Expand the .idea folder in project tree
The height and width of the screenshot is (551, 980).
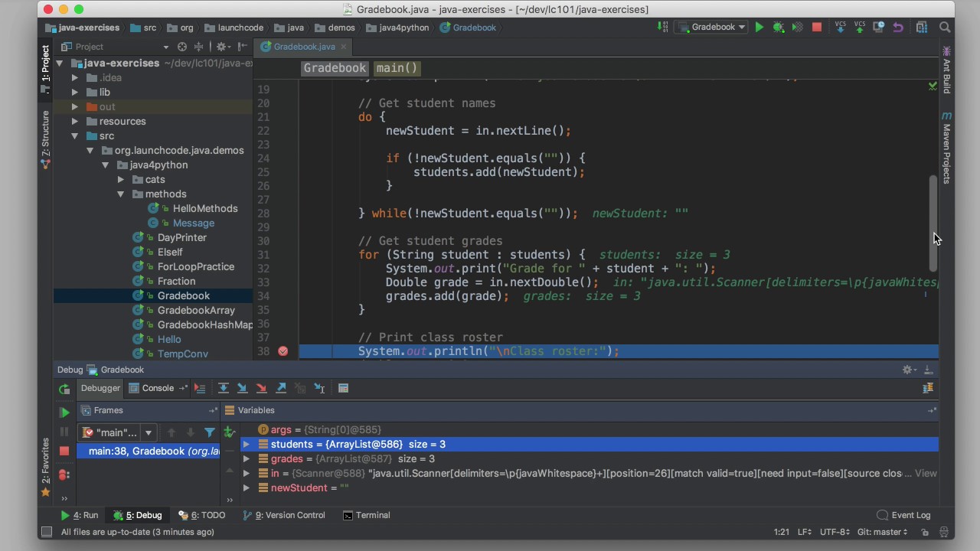(75, 78)
